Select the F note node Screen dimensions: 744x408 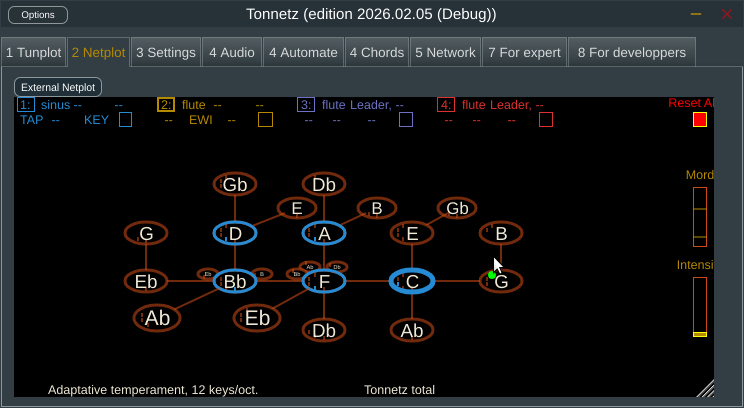pos(324,282)
